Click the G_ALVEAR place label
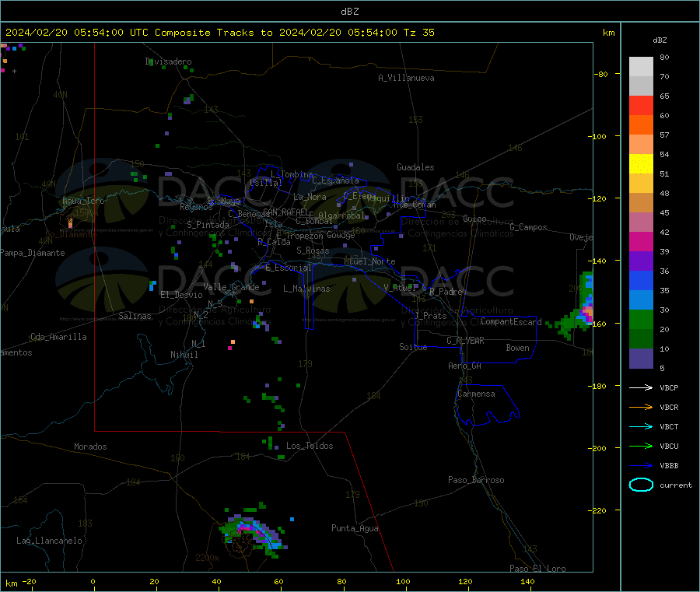 coord(465,341)
